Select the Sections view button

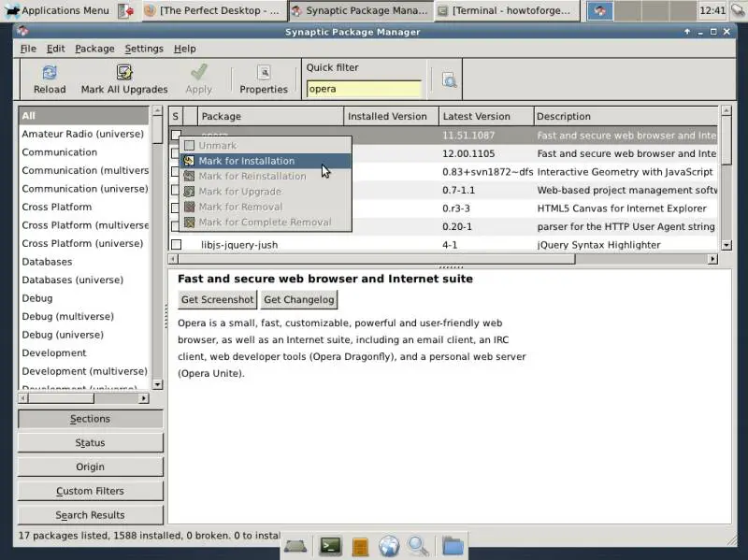point(90,419)
